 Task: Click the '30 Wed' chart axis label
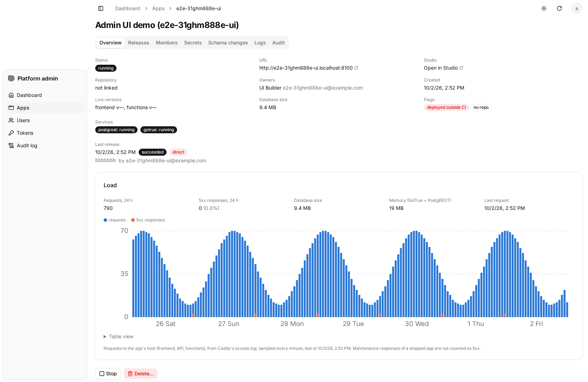tap(417, 324)
